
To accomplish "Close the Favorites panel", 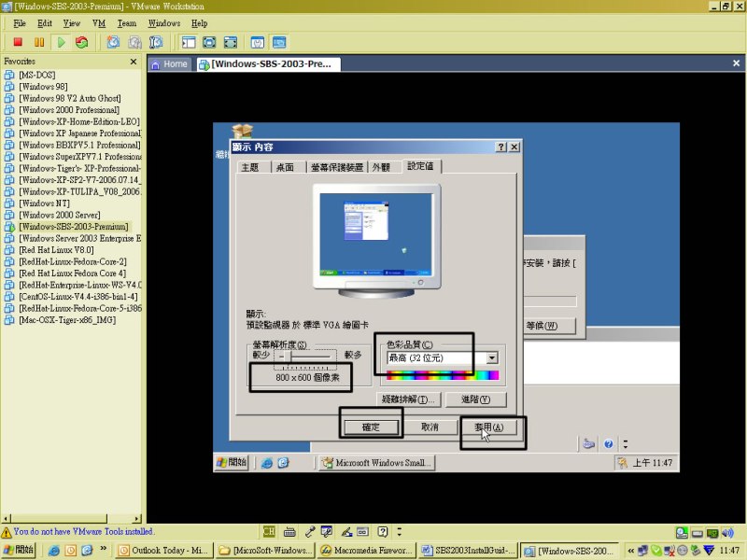I will pos(134,62).
